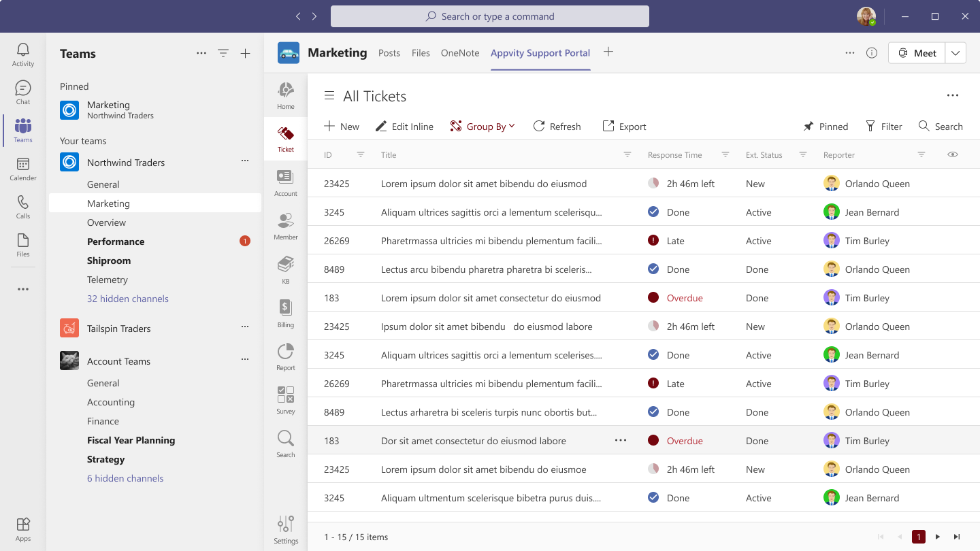Image resolution: width=980 pixels, height=551 pixels.
Task: Open the Member panel
Action: [x=285, y=222]
